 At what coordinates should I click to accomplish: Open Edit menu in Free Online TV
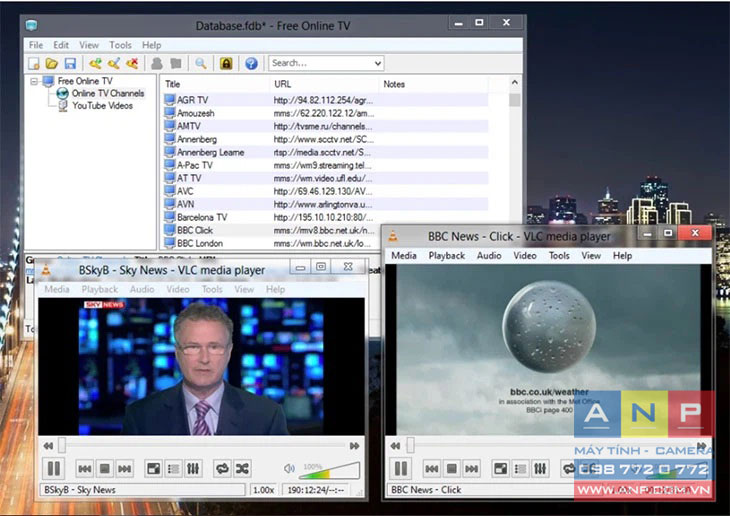click(x=61, y=45)
